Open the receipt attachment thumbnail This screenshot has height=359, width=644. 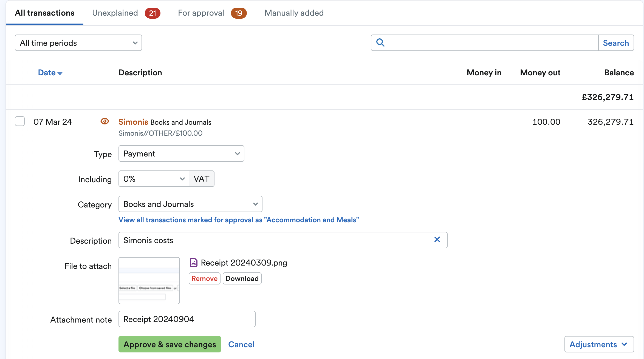[149, 281]
